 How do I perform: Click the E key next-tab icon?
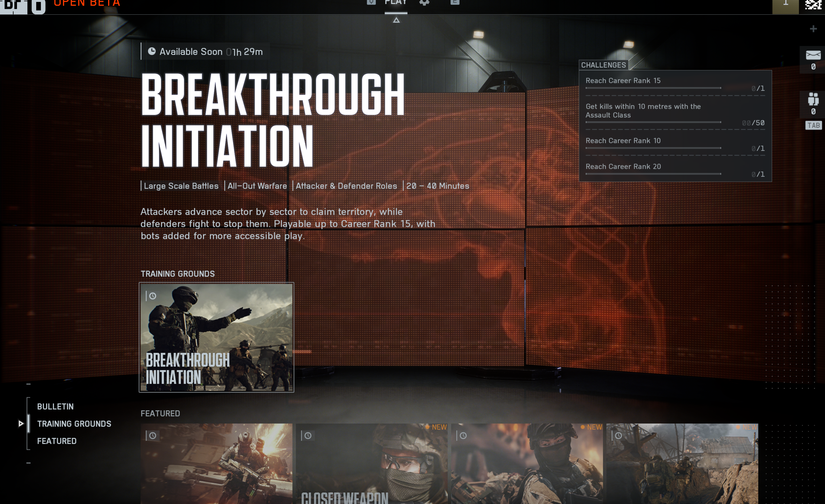tap(455, 2)
